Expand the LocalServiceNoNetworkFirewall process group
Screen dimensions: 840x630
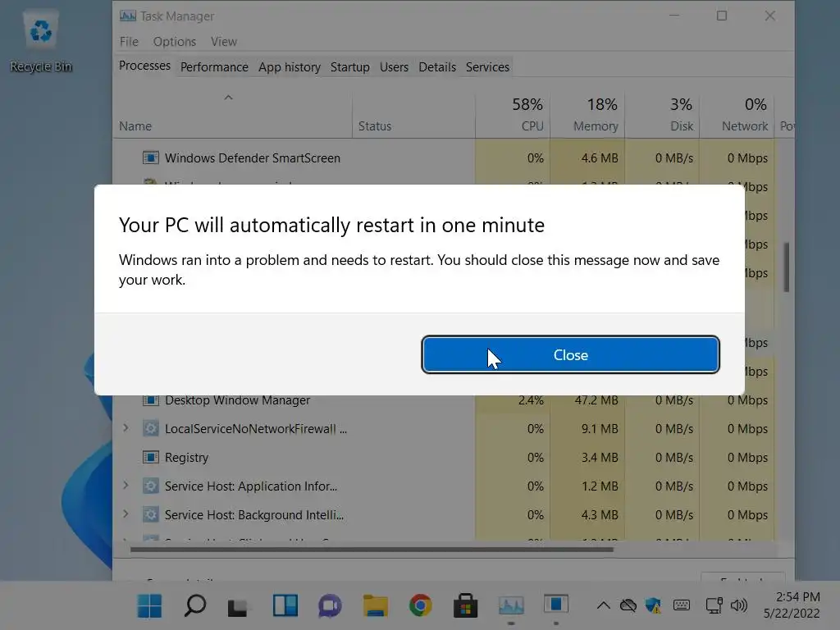[x=126, y=428]
